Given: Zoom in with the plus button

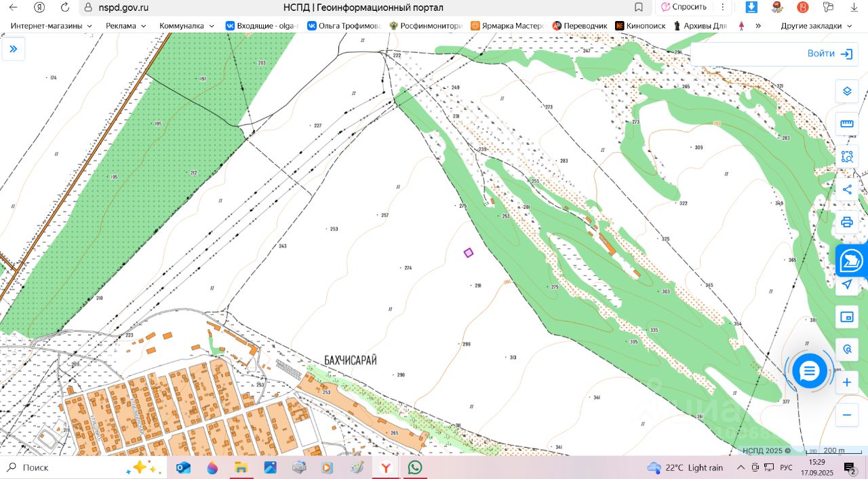Looking at the screenshot, I should click(x=846, y=383).
